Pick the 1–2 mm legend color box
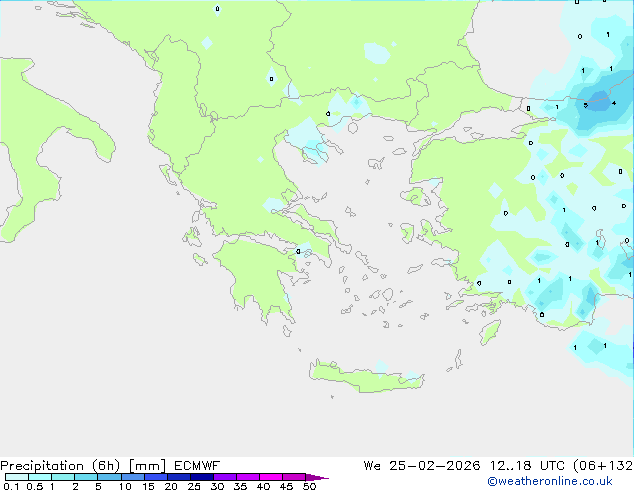 [63, 477]
